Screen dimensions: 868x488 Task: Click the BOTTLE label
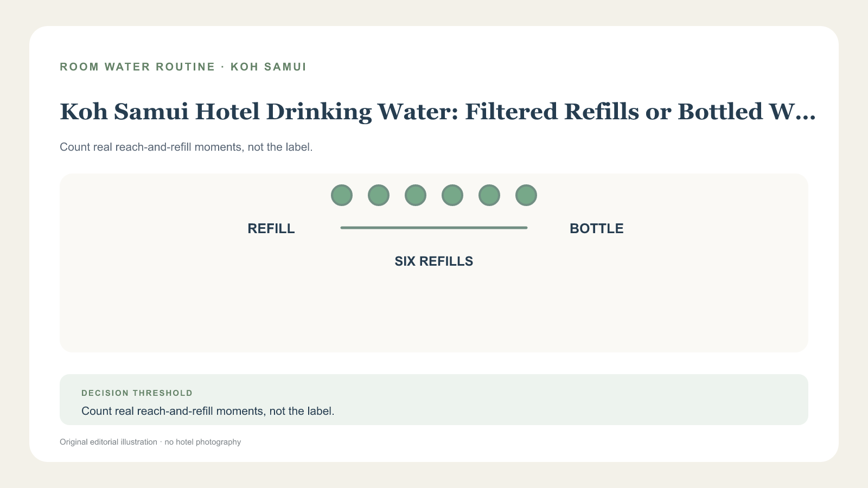tap(597, 229)
